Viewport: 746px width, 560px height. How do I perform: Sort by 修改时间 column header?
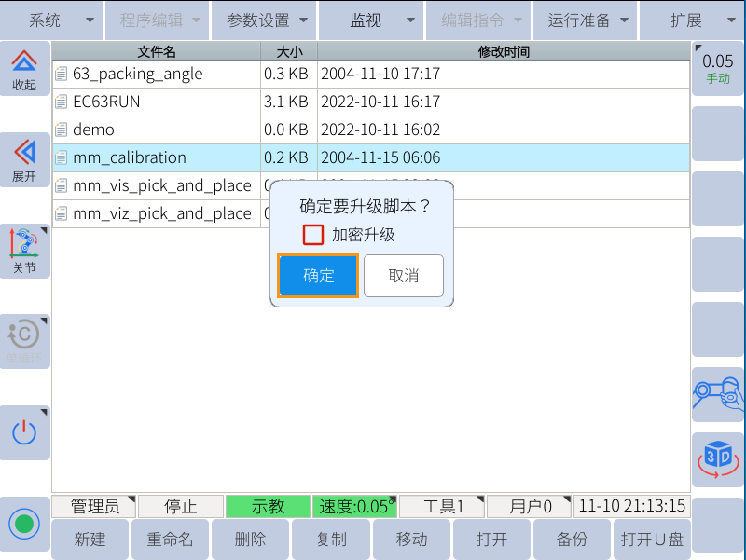(x=504, y=51)
